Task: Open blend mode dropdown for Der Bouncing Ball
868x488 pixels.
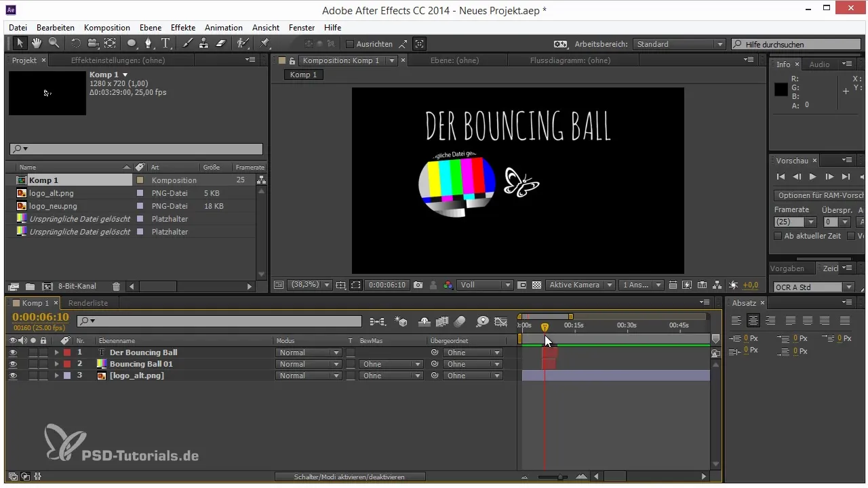Action: pyautogui.click(x=309, y=352)
